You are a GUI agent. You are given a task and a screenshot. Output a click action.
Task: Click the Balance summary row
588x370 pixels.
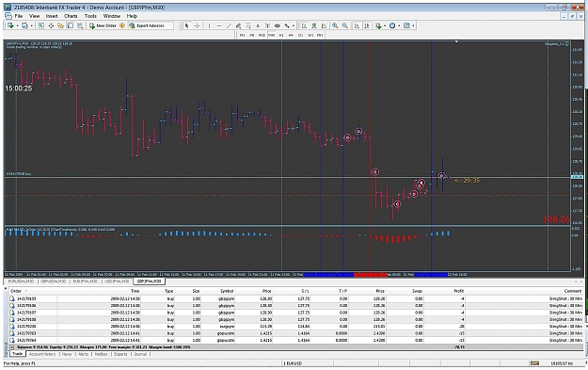point(296,347)
